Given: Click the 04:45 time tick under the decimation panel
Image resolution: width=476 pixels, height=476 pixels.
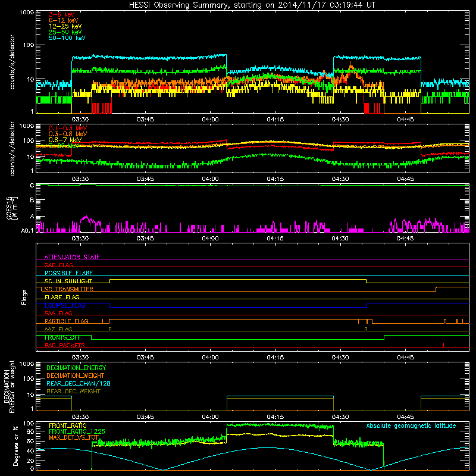Looking at the screenshot, I should coord(405,417).
